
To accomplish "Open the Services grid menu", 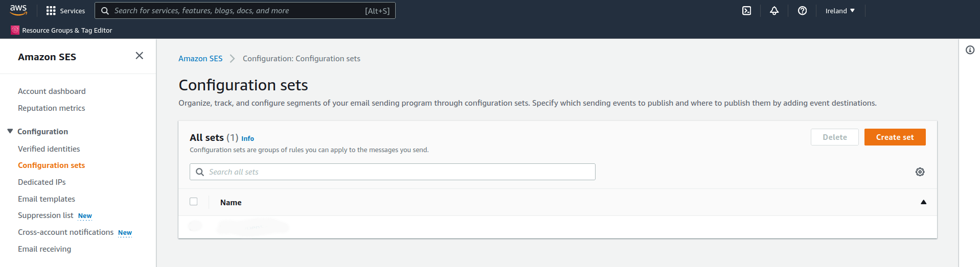I will (65, 11).
